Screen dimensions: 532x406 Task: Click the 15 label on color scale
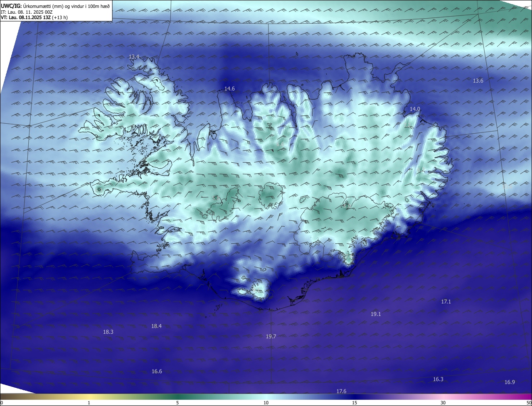pyautogui.click(x=355, y=403)
